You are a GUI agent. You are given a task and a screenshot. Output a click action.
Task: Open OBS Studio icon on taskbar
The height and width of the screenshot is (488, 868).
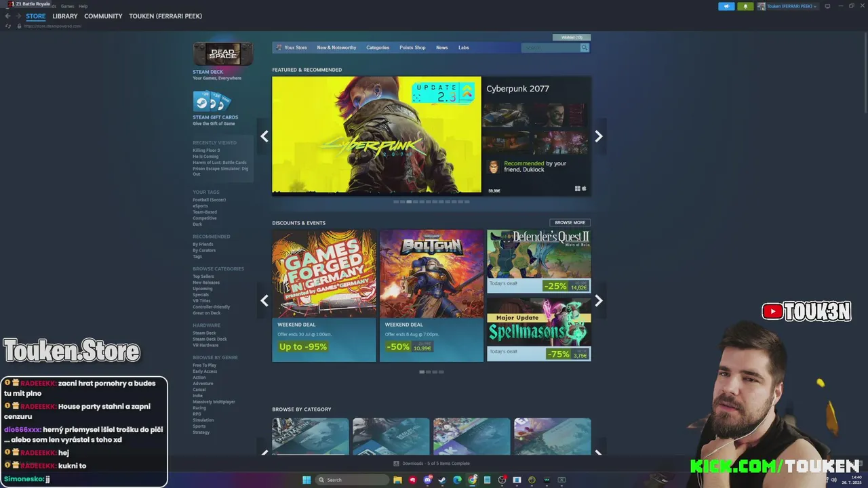click(x=502, y=480)
